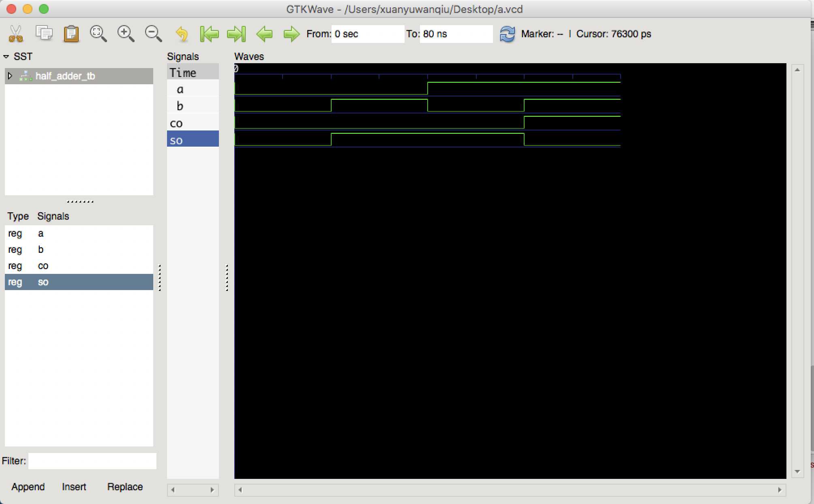Click the Replace button

(124, 487)
